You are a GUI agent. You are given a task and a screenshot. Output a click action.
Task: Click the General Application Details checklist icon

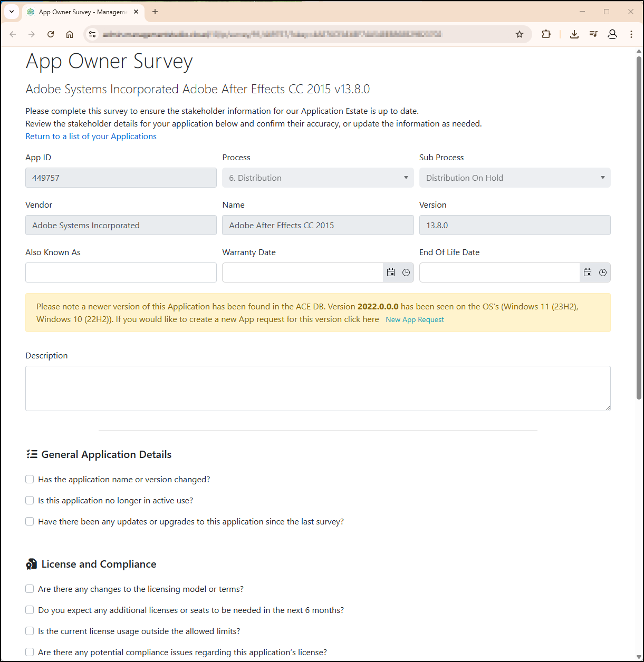click(32, 454)
